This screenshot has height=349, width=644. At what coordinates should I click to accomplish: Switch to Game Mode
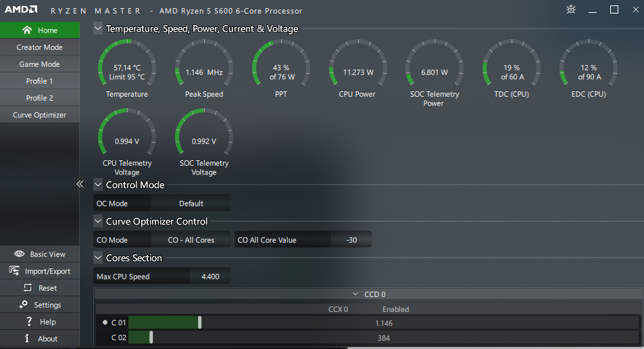(x=40, y=64)
